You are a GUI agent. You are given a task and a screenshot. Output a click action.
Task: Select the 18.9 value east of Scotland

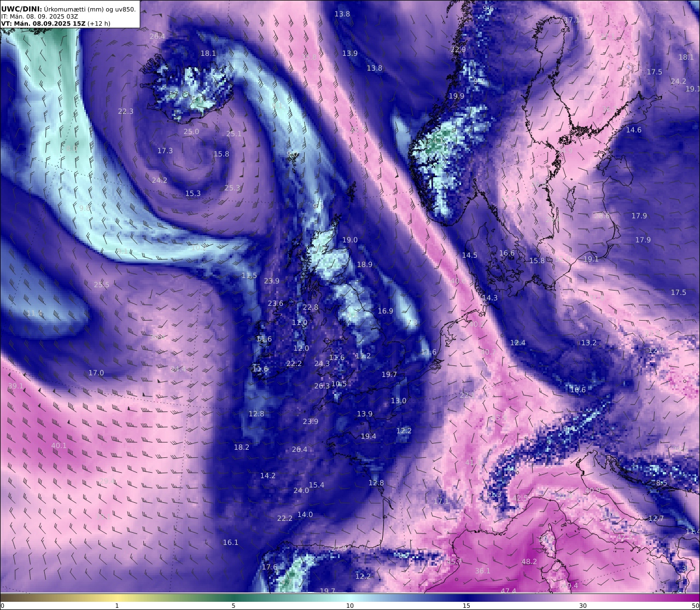(x=365, y=265)
